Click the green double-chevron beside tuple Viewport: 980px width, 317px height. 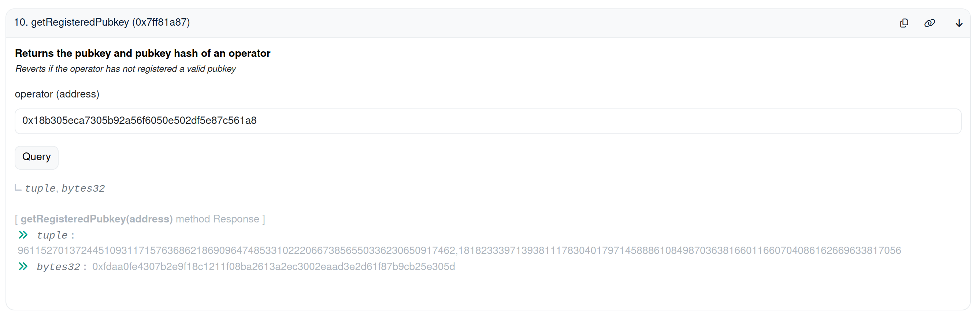point(23,235)
